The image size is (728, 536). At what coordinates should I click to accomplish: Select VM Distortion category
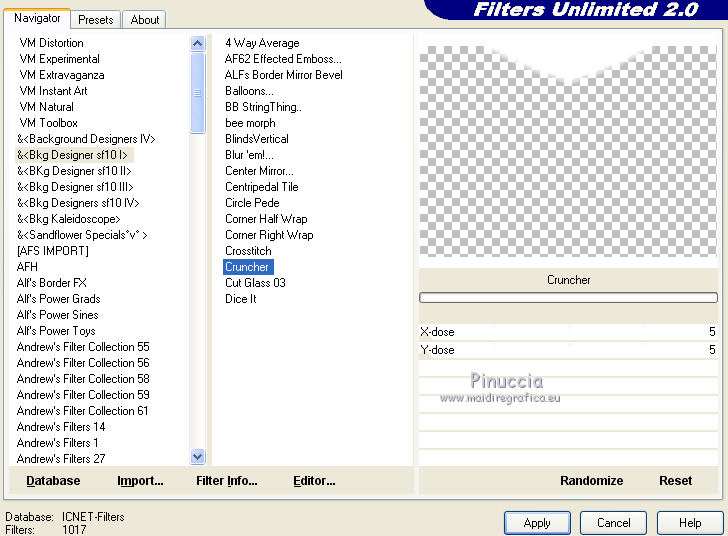tap(52, 43)
